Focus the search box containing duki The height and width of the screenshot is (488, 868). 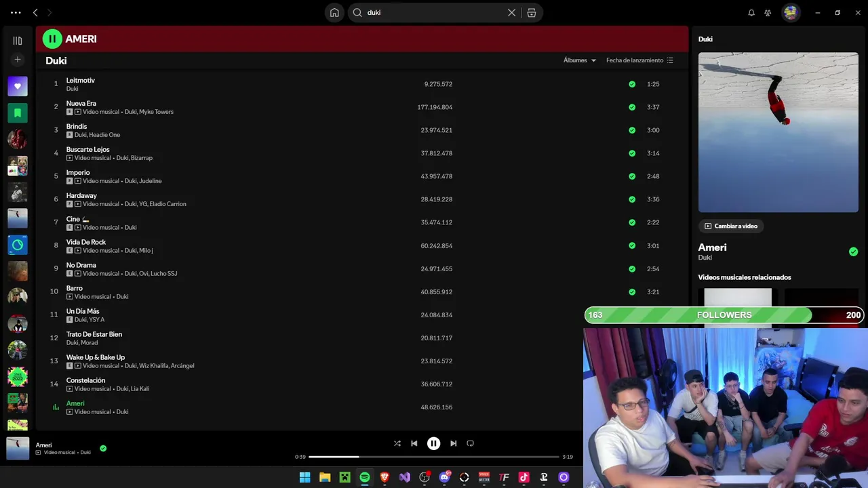(434, 12)
